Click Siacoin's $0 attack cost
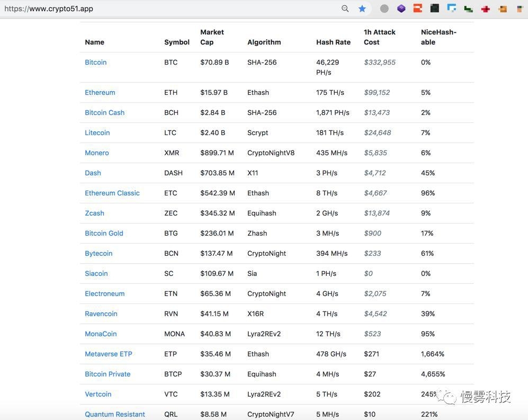Viewport: 528px width, 420px height. [x=369, y=273]
